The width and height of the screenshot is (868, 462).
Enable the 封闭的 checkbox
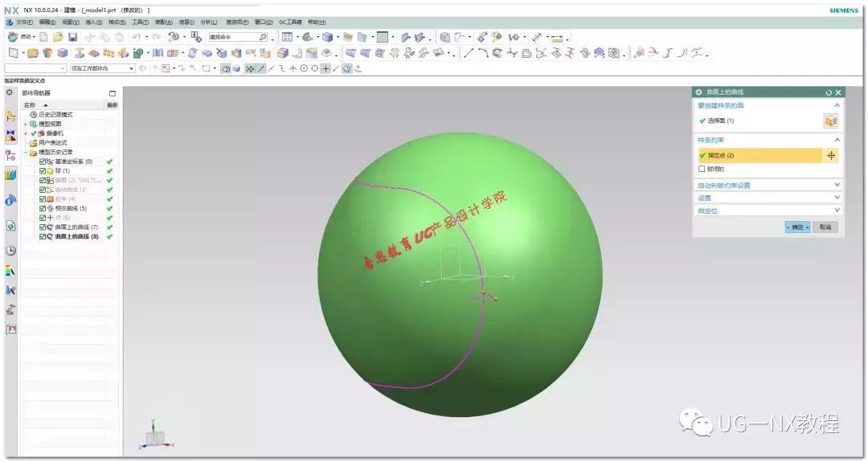tap(702, 169)
